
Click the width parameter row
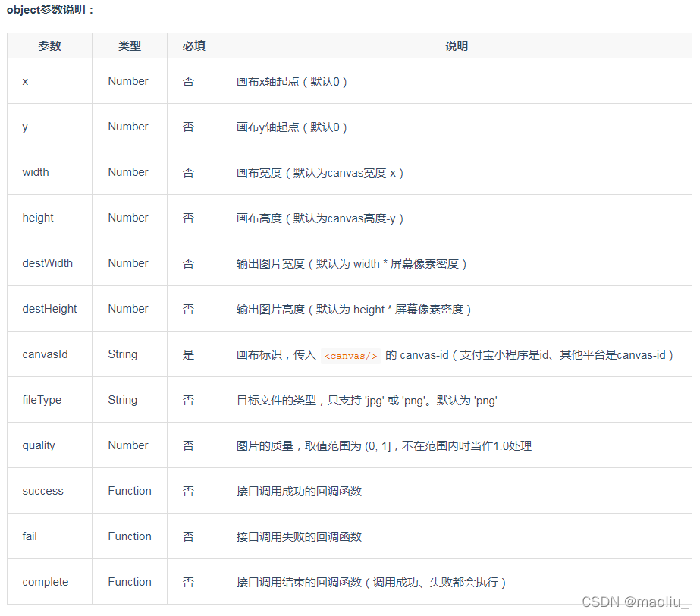(35, 171)
